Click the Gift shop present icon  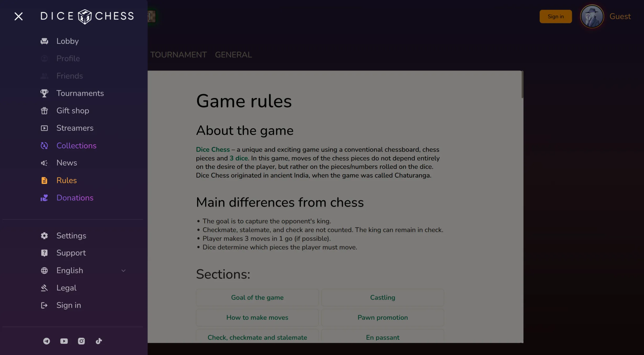[x=44, y=111]
